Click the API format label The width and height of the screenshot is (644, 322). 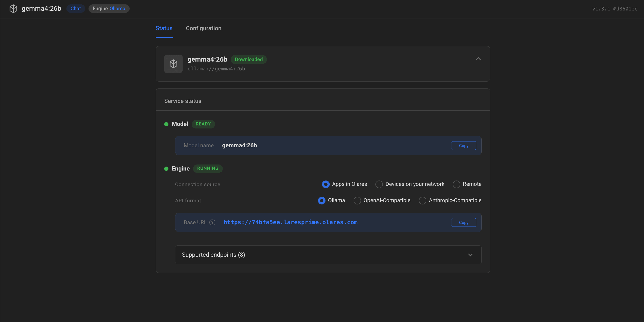click(x=188, y=201)
